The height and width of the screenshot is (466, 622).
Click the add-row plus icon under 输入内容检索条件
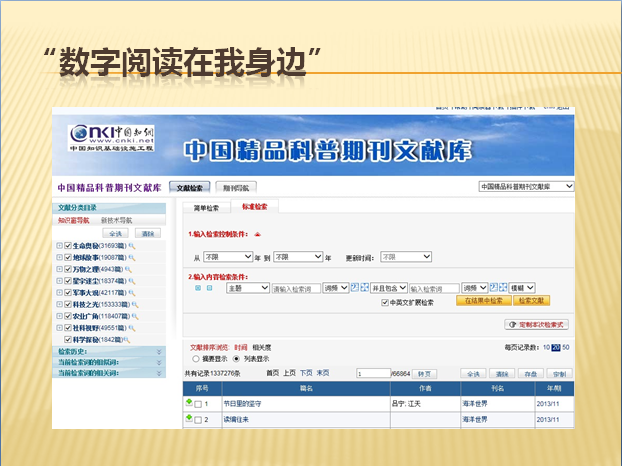tap(198, 288)
